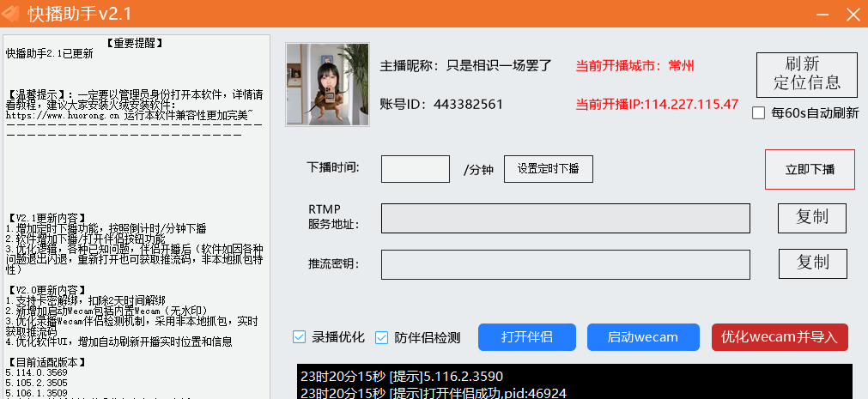Enable 每60s自动刷新 checkbox

759,112
